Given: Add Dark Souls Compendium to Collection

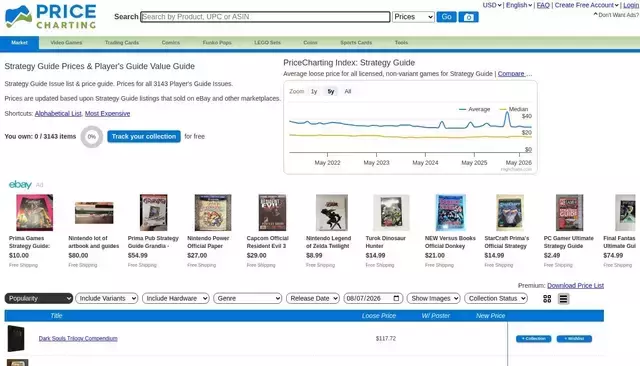Looking at the screenshot, I should point(533,339).
